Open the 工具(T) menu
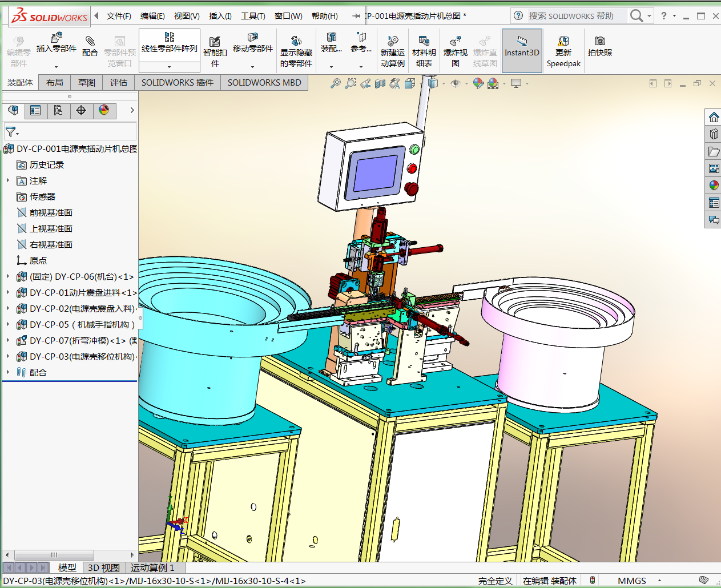The height and width of the screenshot is (588, 721). pyautogui.click(x=253, y=16)
